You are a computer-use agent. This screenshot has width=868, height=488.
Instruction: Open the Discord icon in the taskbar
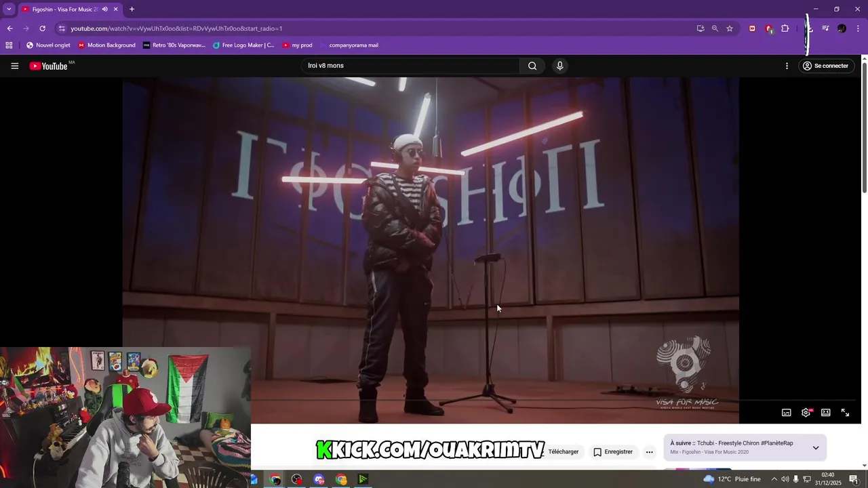coord(319,479)
